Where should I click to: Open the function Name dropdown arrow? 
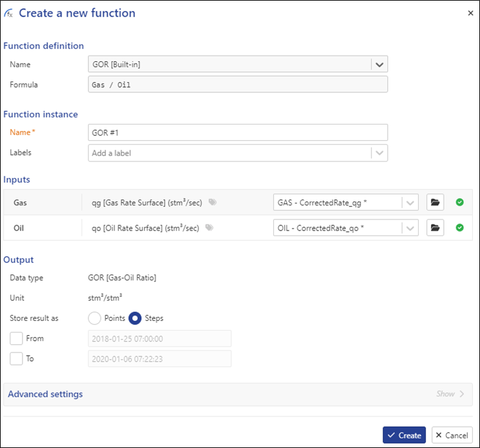point(379,65)
